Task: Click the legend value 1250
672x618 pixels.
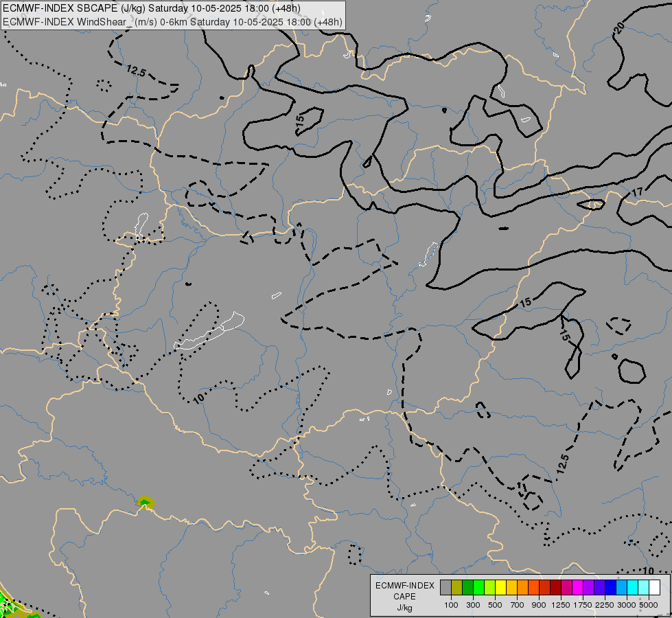Action: tap(561, 605)
